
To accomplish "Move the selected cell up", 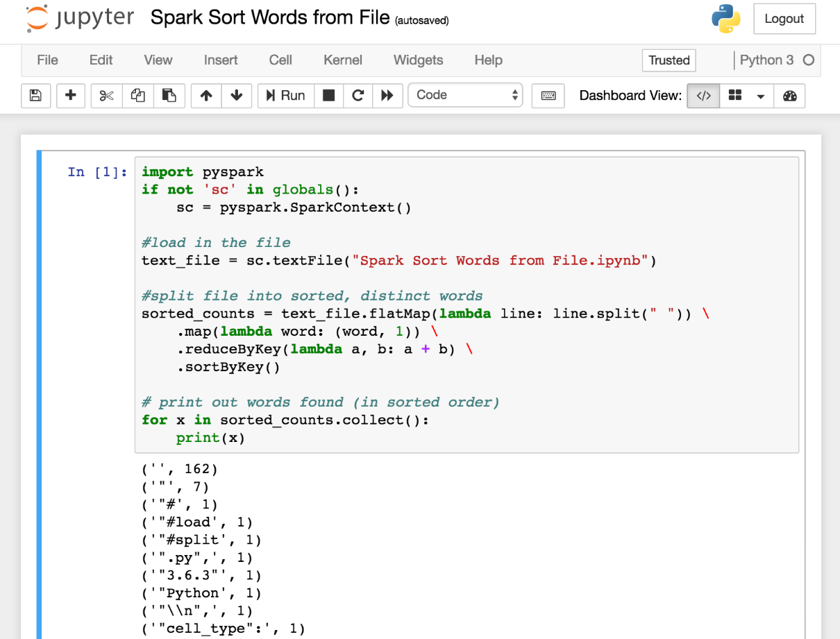I will (206, 96).
